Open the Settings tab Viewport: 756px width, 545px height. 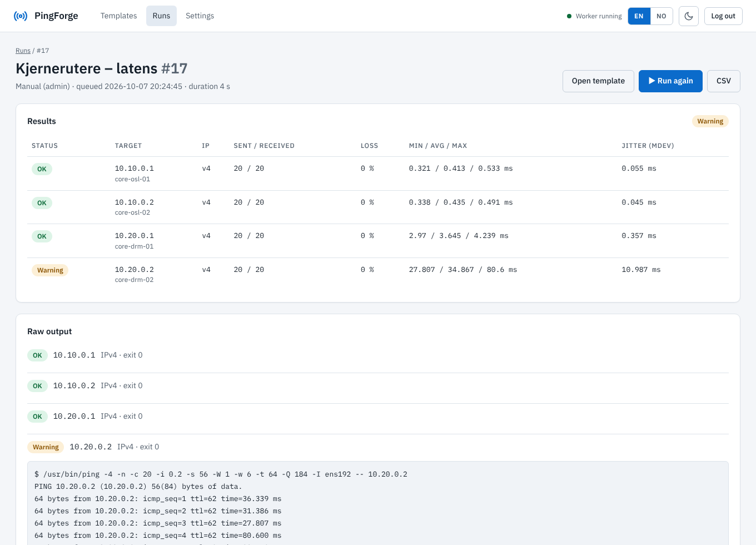point(200,16)
